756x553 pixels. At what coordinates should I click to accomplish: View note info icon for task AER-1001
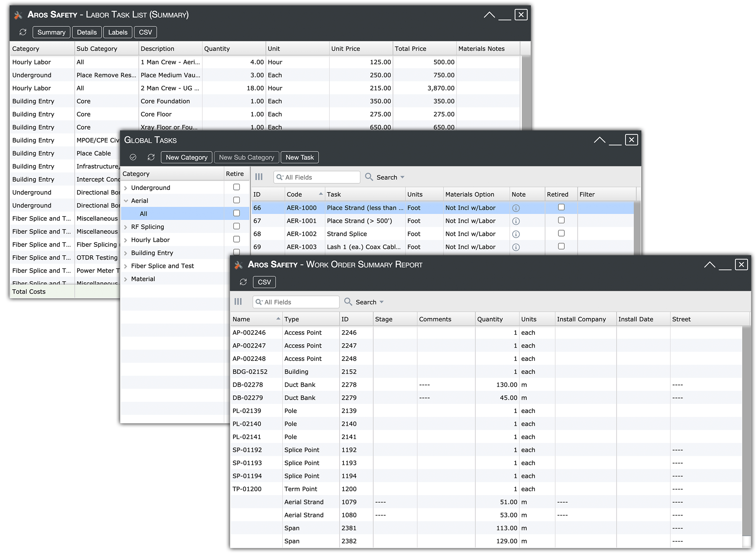(x=516, y=221)
